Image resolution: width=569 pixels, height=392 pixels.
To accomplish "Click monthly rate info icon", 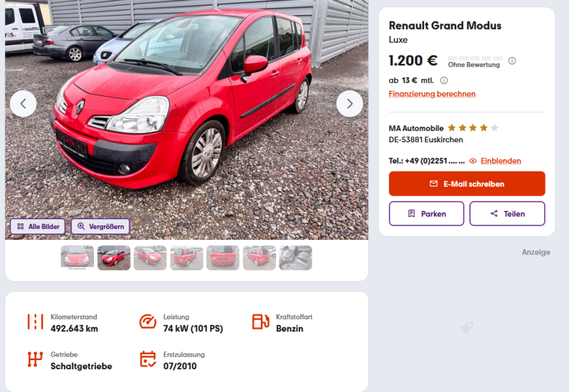I will 444,80.
